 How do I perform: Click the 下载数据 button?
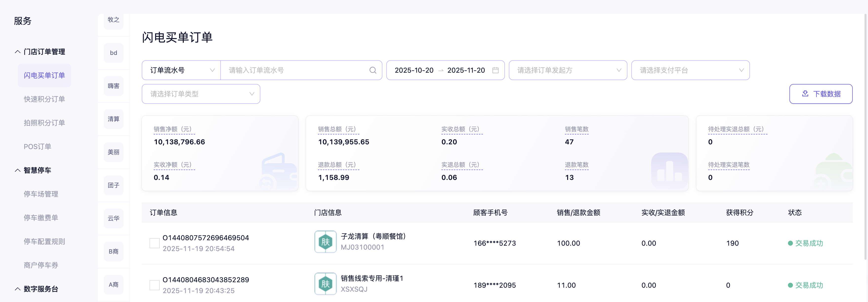click(821, 94)
